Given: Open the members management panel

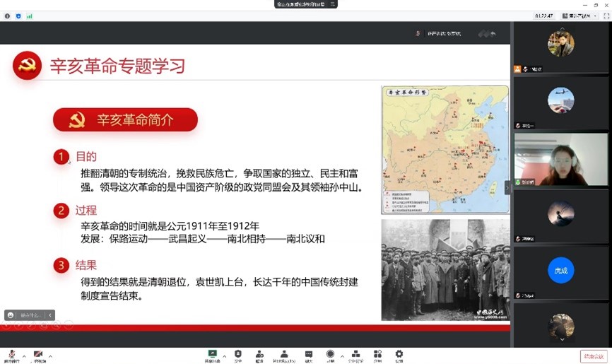Looking at the screenshot, I should 284,354.
